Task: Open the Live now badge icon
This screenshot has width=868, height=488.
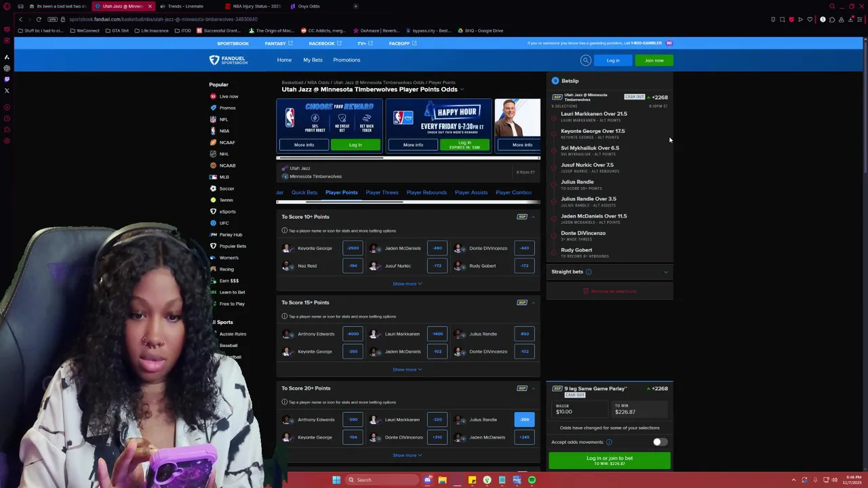Action: (213, 96)
